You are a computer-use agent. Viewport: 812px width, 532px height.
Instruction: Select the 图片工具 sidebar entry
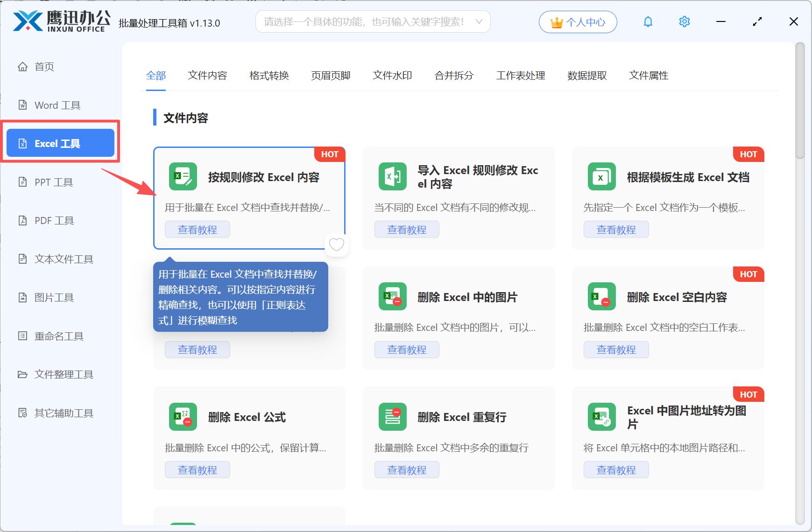tap(53, 297)
